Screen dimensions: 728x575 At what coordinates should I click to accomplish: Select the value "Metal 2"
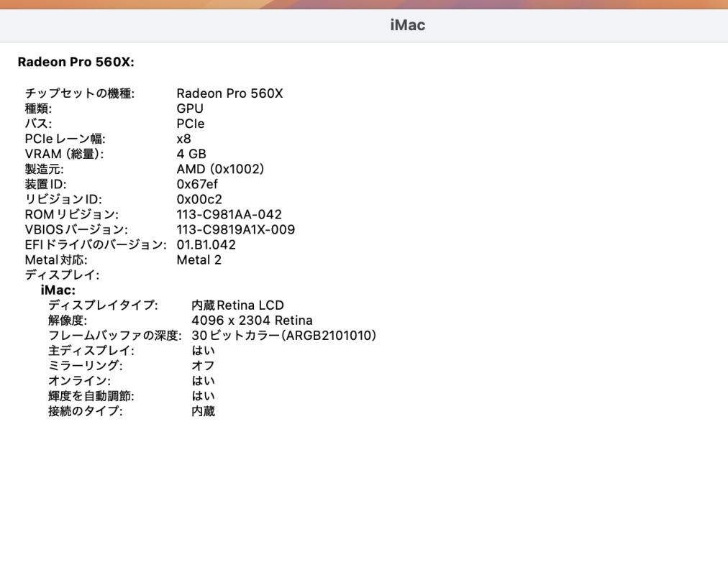pyautogui.click(x=199, y=260)
